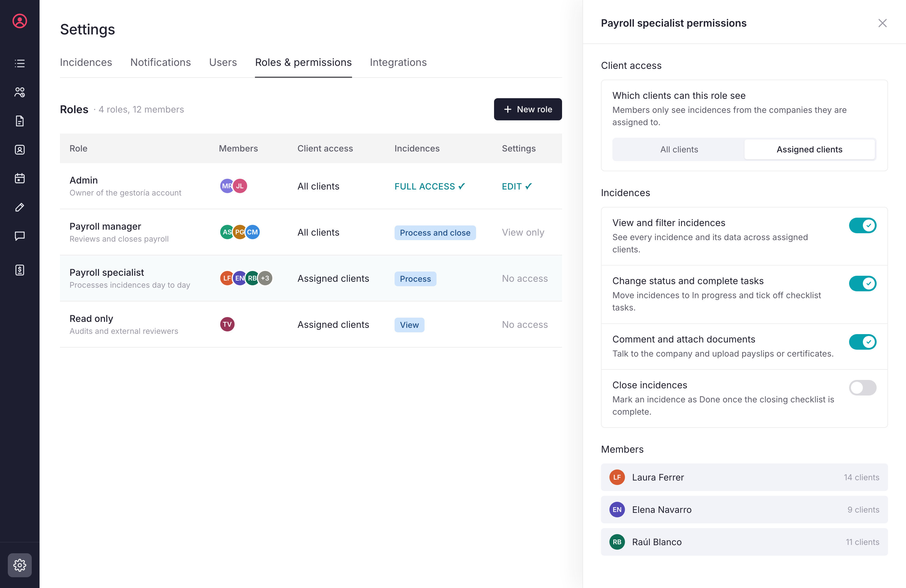Open the pencil edit icon in sidebar

[x=20, y=207]
